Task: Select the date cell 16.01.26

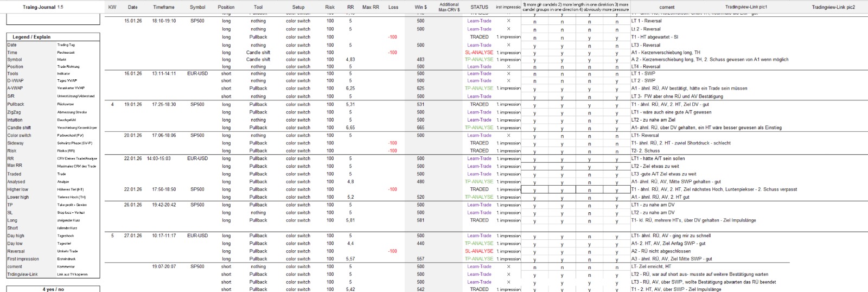Action: 133,73
